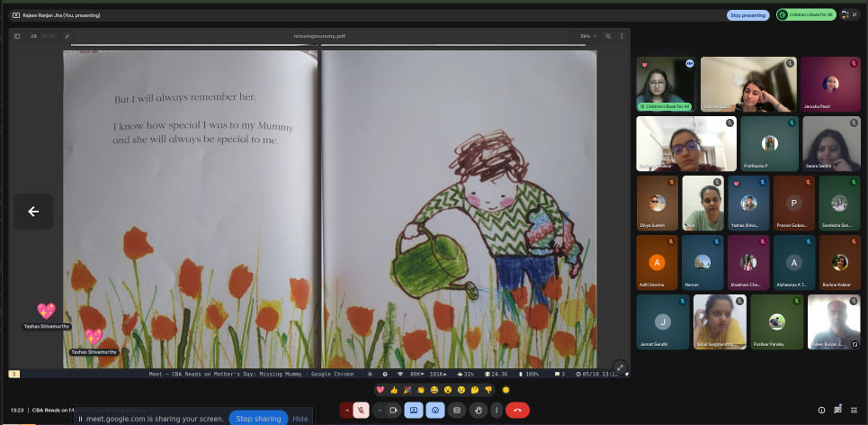Select Jerusha Patel's participant tile
The width and height of the screenshot is (868, 425).
click(x=830, y=85)
